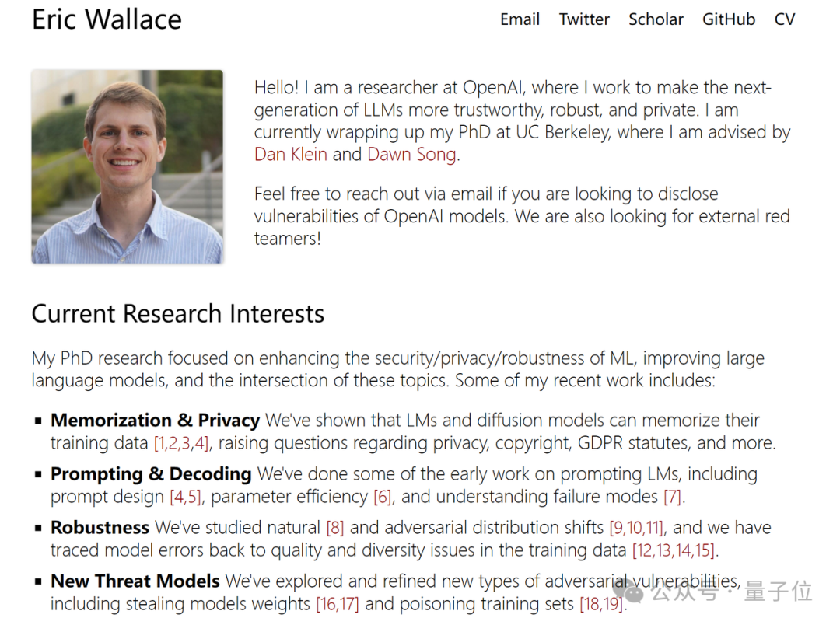Open the GitHub navigation link

tap(729, 19)
